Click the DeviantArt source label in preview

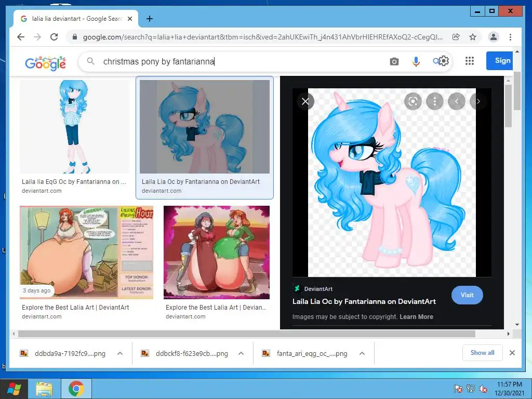click(x=318, y=289)
